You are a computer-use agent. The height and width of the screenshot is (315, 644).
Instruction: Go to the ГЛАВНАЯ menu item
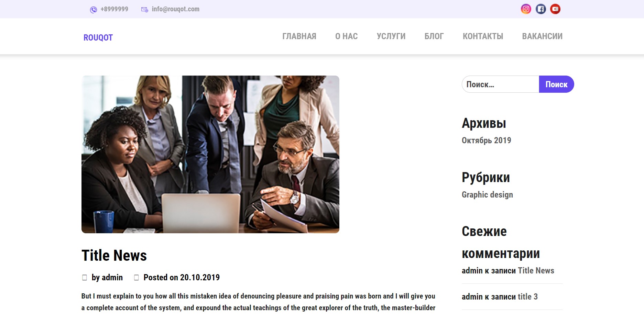[x=299, y=36]
